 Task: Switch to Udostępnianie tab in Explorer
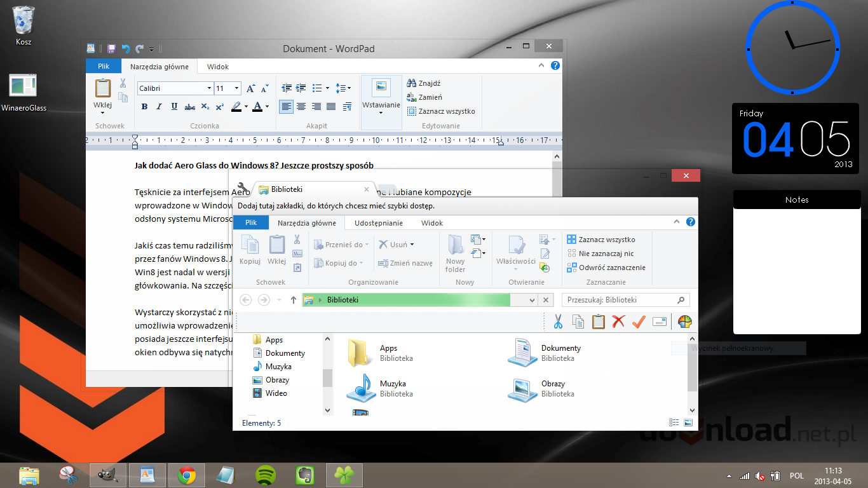pos(379,223)
